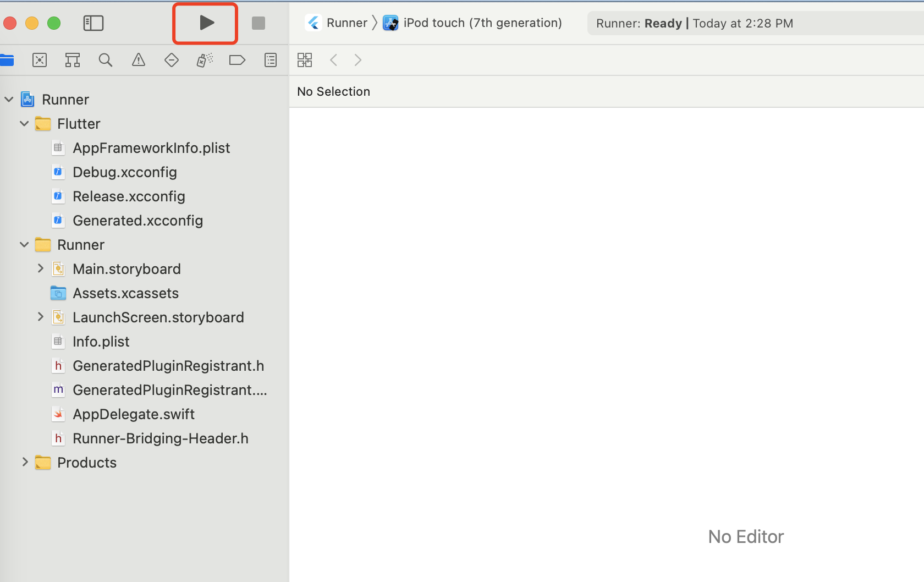Screen dimensions: 924x582
Task: Open GeneratedPluginRegistrant.h header
Action: coord(158,366)
